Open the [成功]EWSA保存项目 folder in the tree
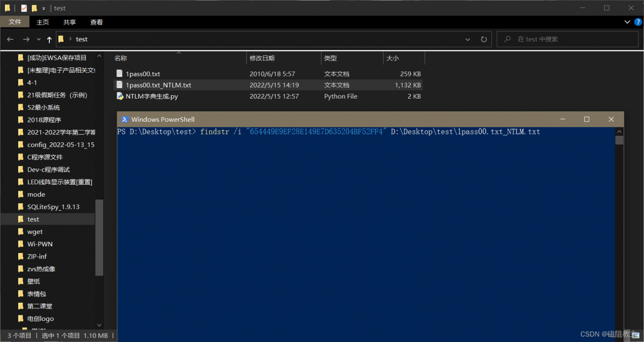Screen dimensions: 644x342 click(x=57, y=58)
